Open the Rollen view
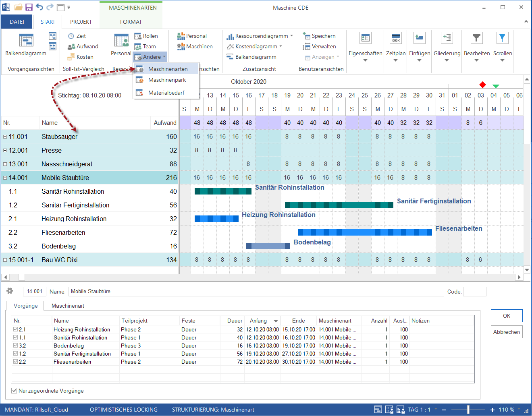 (x=146, y=36)
